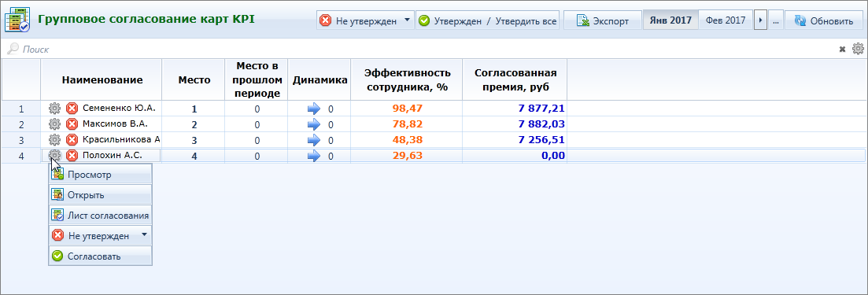Open the table settings gear at the right of the search bar
The image size is (868, 295).
pos(858,49)
